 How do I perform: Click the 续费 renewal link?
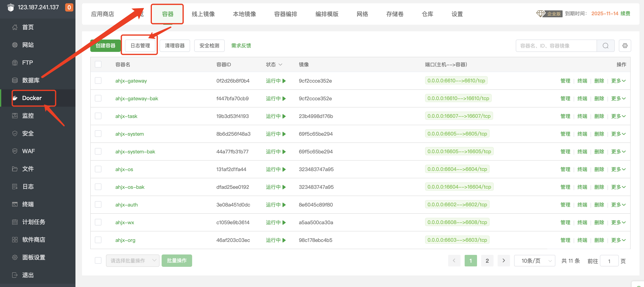(625, 14)
